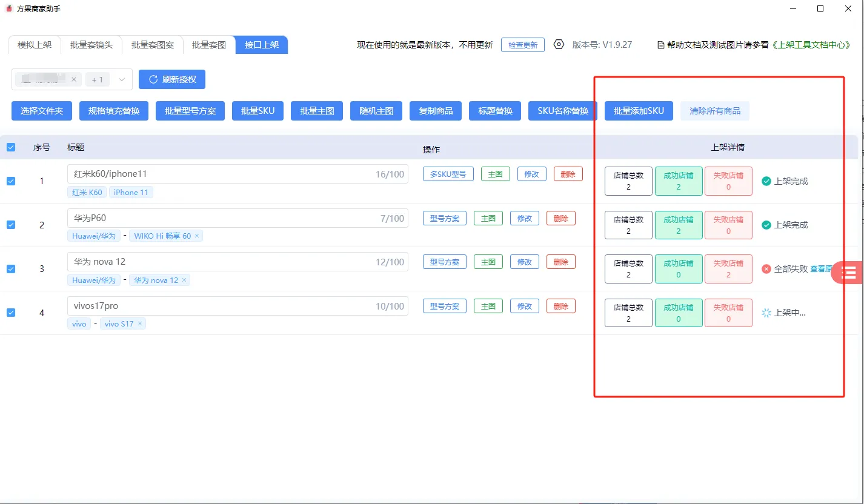Open 型号方案 for the 华为 nova 12 row

pos(444,262)
